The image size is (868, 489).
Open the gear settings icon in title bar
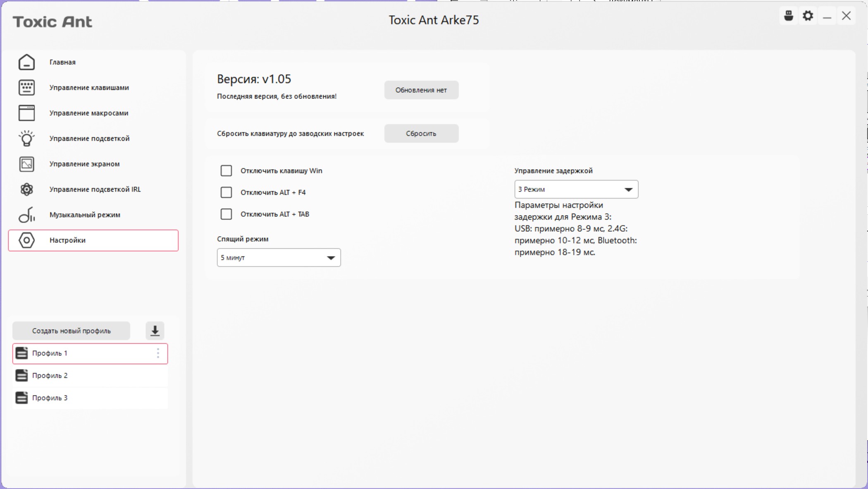point(808,16)
